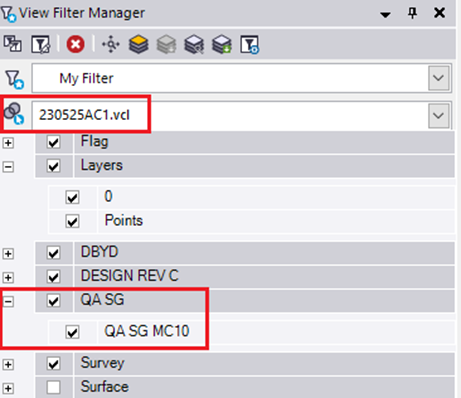Collapse the Layers group
461x398 pixels.
click(x=8, y=167)
